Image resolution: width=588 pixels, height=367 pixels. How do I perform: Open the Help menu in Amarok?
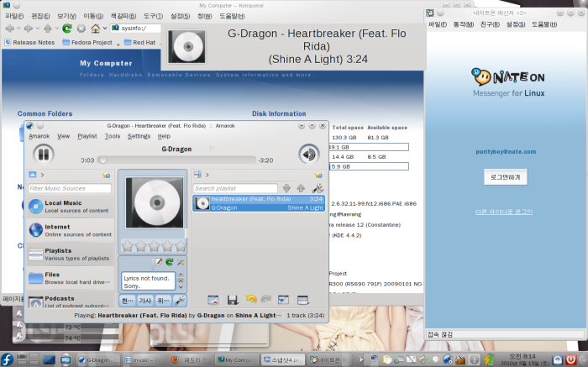click(x=164, y=136)
